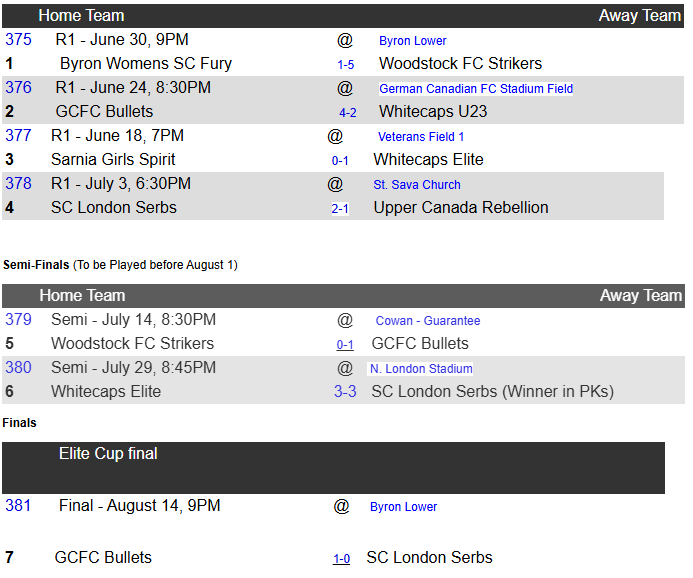Open final game 381 link

pos(18,506)
